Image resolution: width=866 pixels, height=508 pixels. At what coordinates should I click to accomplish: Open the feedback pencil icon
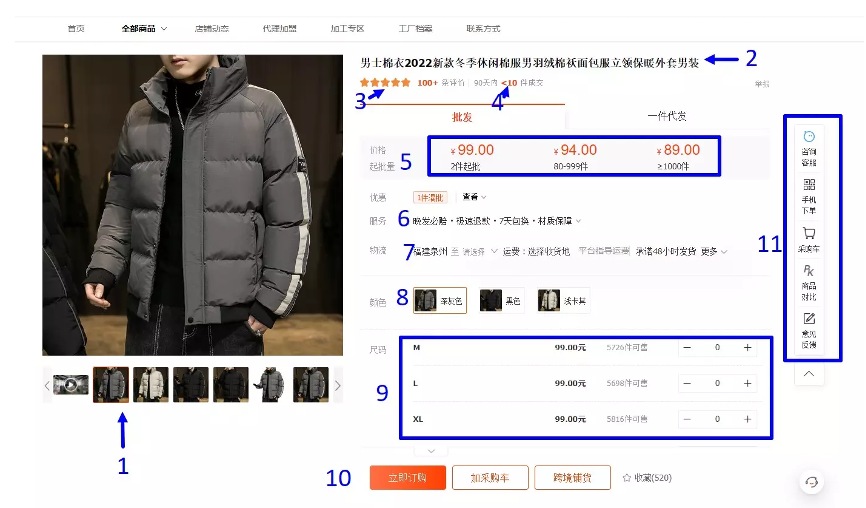pos(809,319)
